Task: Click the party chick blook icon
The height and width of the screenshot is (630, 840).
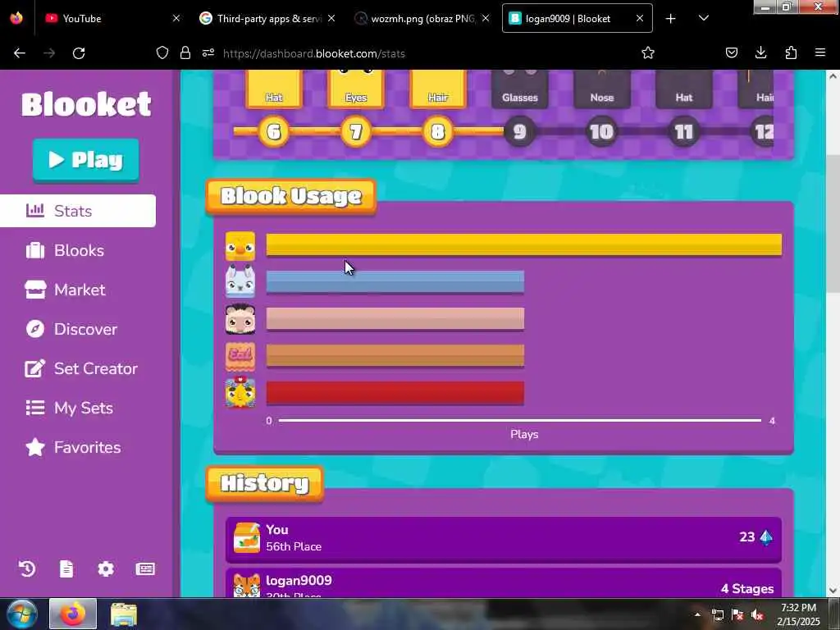Action: pos(240,393)
